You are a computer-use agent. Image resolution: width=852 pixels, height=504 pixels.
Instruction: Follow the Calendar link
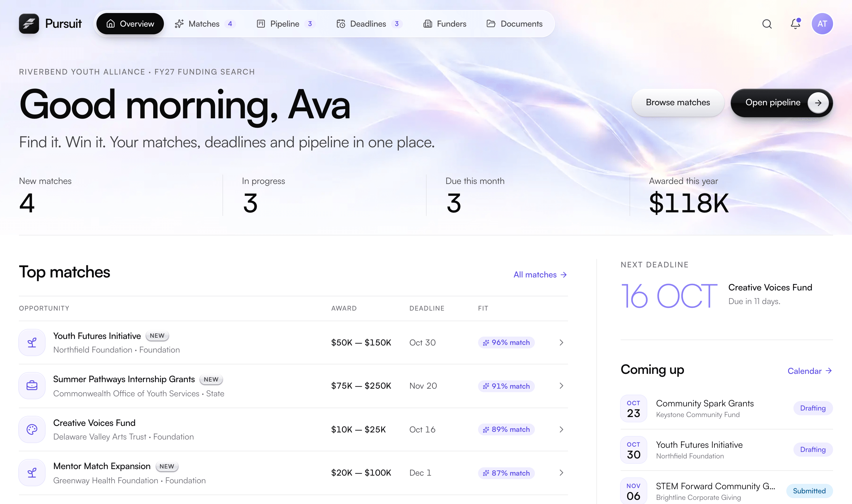(810, 371)
